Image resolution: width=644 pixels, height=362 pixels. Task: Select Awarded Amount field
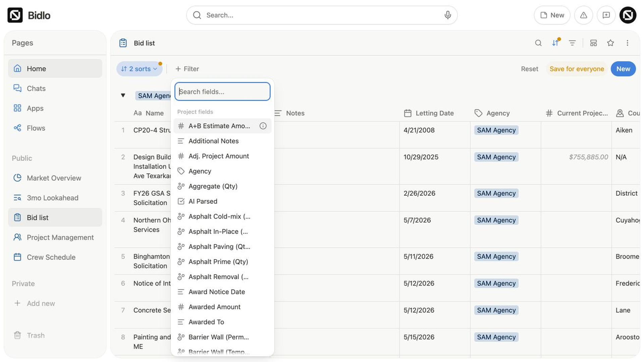pos(222,307)
